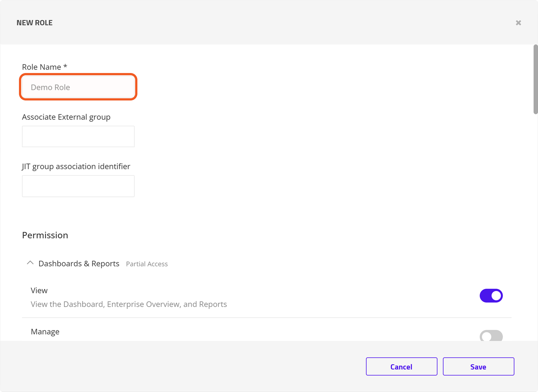Click the Associate External group label
Viewport: 538px width, 392px height.
[x=66, y=117]
